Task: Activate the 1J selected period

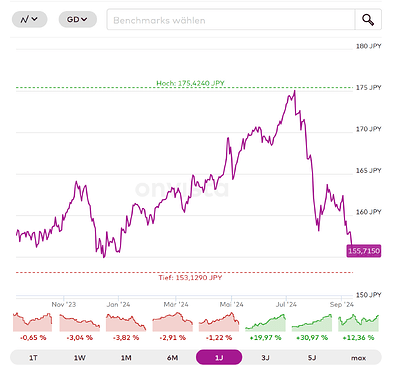Action: tap(219, 357)
